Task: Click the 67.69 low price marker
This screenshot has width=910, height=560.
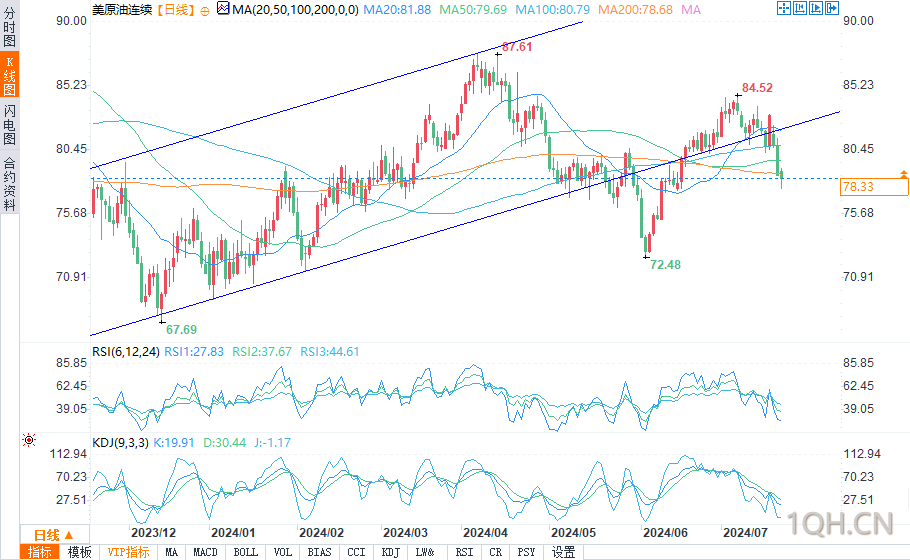Action: pos(182,330)
